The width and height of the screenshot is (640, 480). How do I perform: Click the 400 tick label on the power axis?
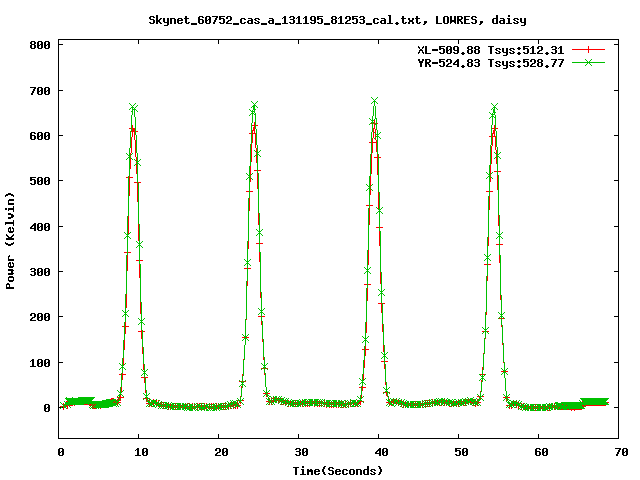pyautogui.click(x=40, y=227)
